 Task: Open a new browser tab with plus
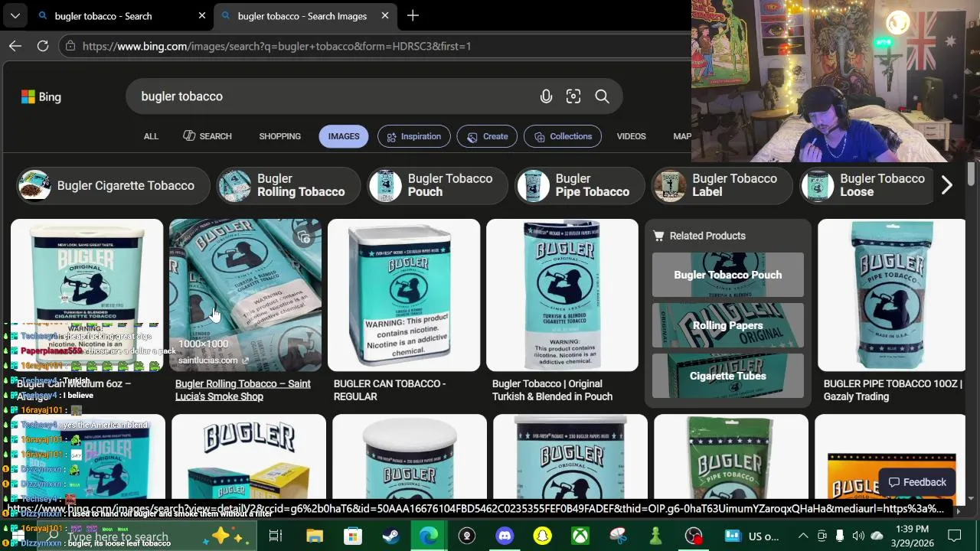pyautogui.click(x=413, y=15)
